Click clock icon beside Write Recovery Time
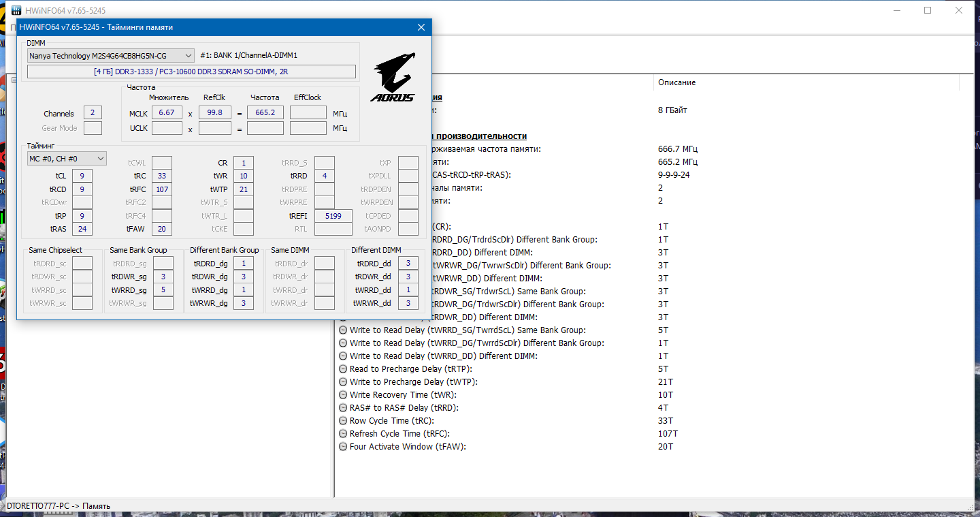This screenshot has height=517, width=980. 343,395
